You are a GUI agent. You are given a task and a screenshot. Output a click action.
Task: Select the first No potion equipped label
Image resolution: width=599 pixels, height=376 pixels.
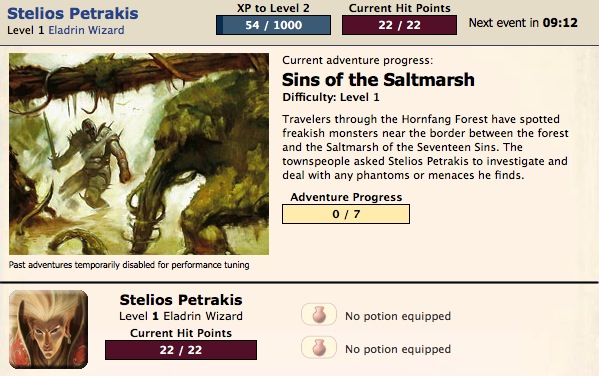pos(398,316)
